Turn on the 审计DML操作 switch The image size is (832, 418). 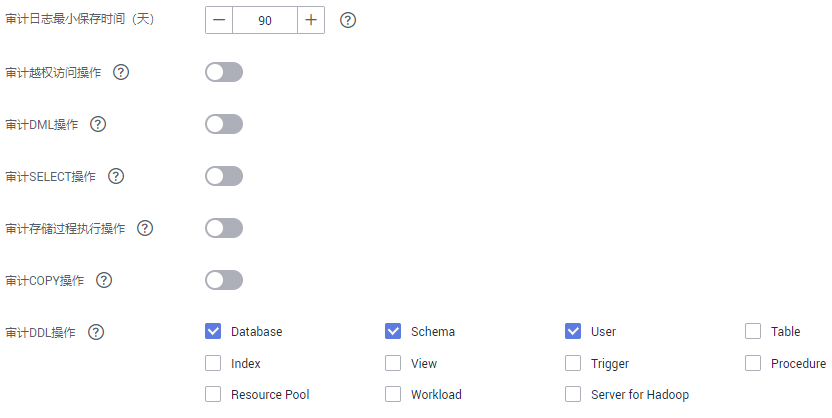(224, 124)
